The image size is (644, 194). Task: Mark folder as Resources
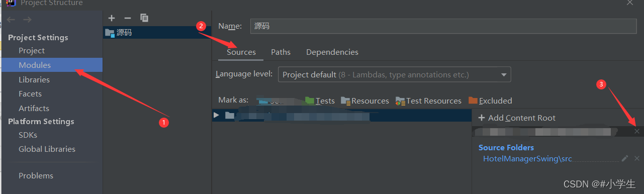[365, 101]
